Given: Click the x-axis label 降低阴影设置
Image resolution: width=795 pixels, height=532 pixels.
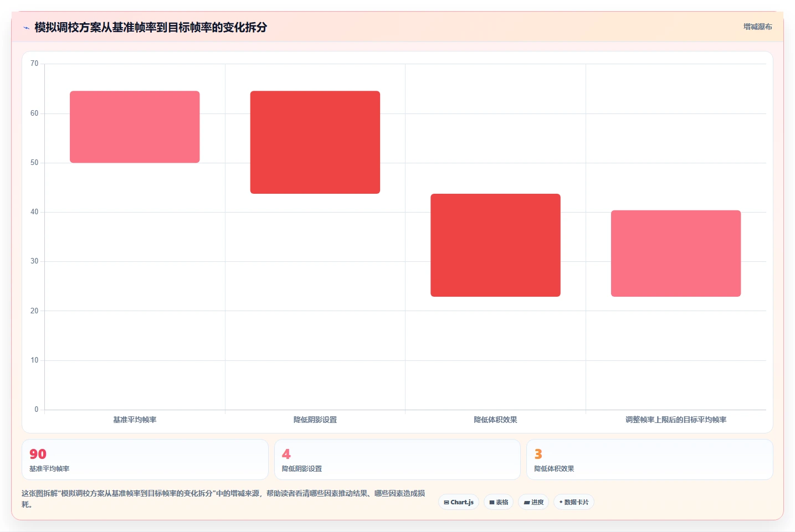Looking at the screenshot, I should coord(315,420).
